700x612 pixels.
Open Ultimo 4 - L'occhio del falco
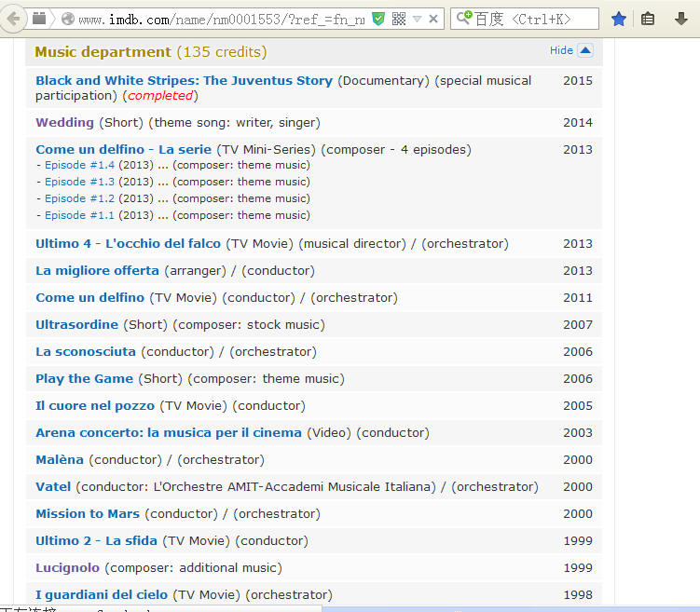click(x=128, y=243)
